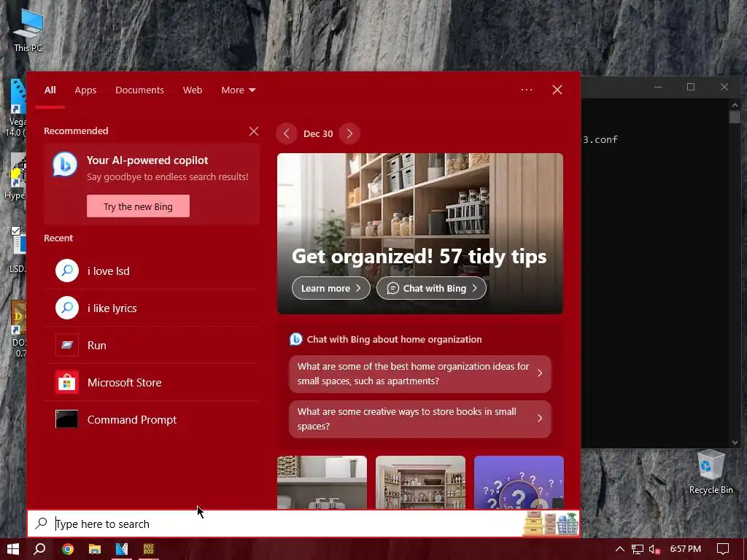Go to next day arrow after Dec 30
This screenshot has height=560, width=747.
tap(349, 134)
